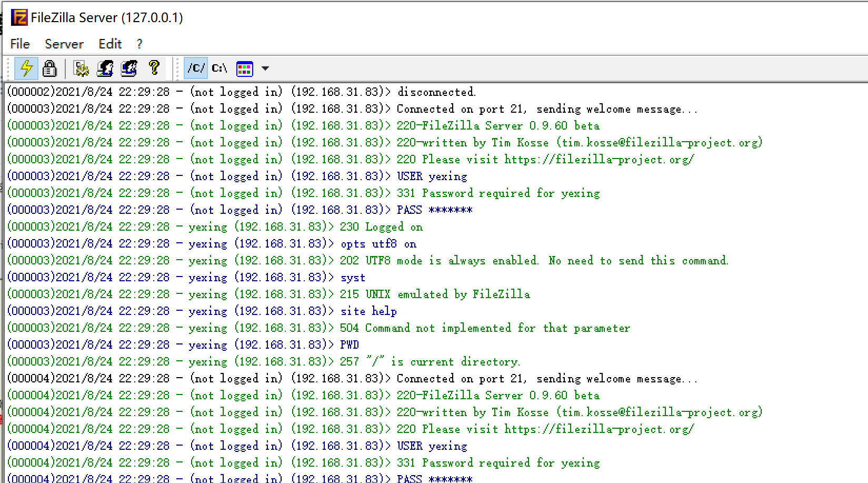This screenshot has width=868, height=483.
Task: Select session 000003 '220-written by Tim Kosse' line
Action: pyautogui.click(x=385, y=142)
